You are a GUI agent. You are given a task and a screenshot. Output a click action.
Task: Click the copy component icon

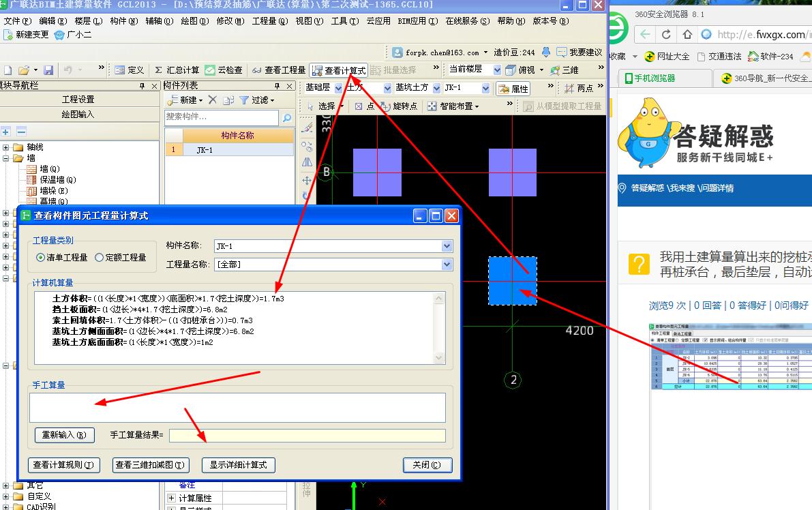[x=228, y=100]
